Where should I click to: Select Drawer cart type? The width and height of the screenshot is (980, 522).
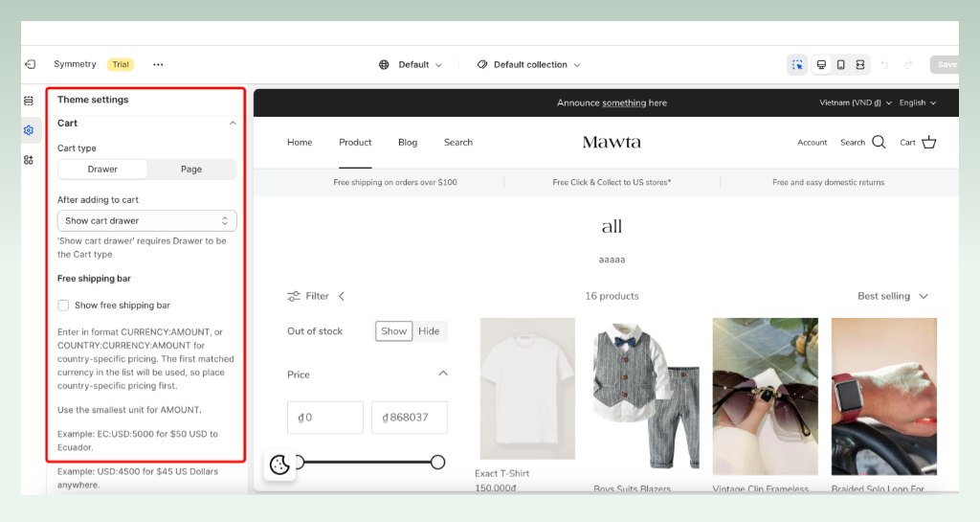click(102, 170)
